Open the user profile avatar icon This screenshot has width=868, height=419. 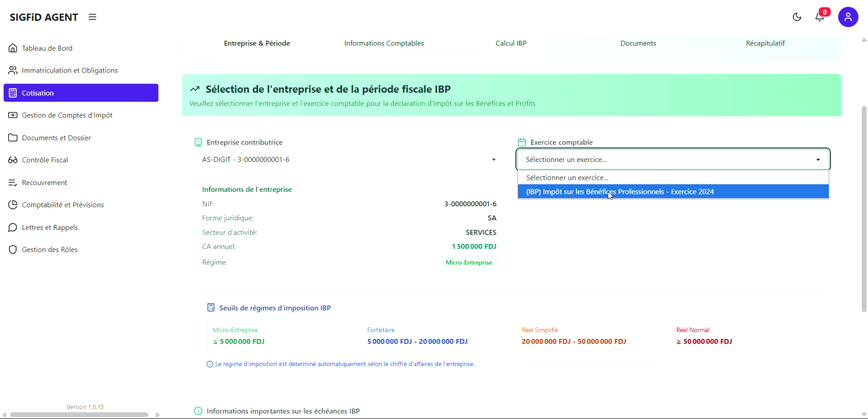(848, 17)
